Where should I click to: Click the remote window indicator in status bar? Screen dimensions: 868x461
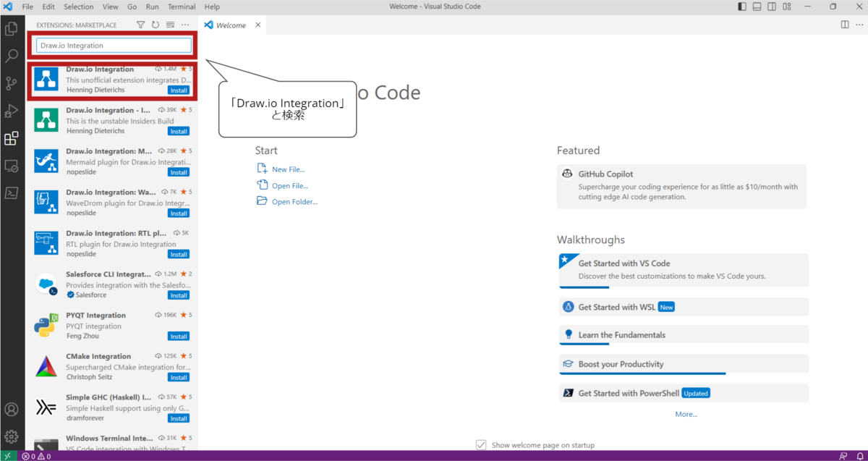coord(7,456)
